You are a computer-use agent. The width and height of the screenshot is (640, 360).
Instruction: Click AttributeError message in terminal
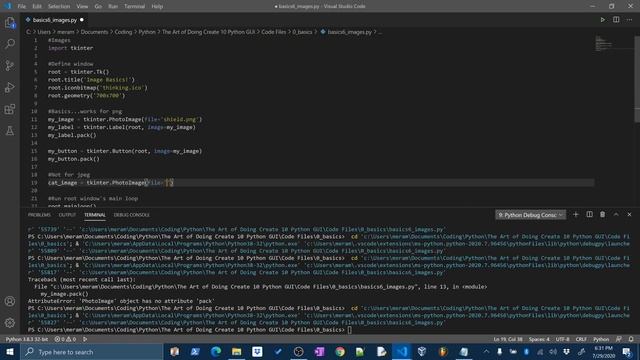click(x=121, y=301)
